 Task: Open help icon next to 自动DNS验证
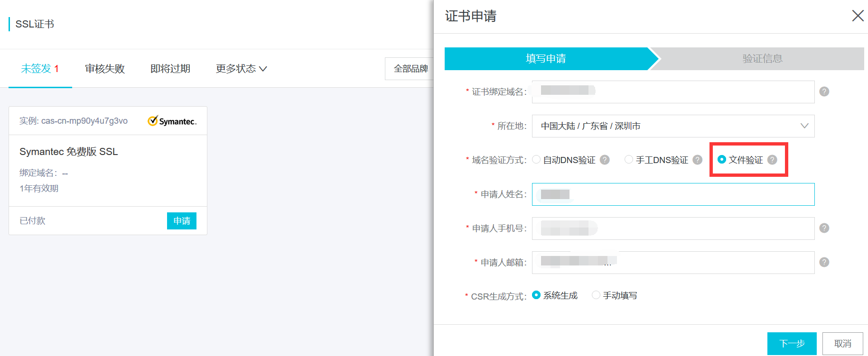[x=605, y=160]
